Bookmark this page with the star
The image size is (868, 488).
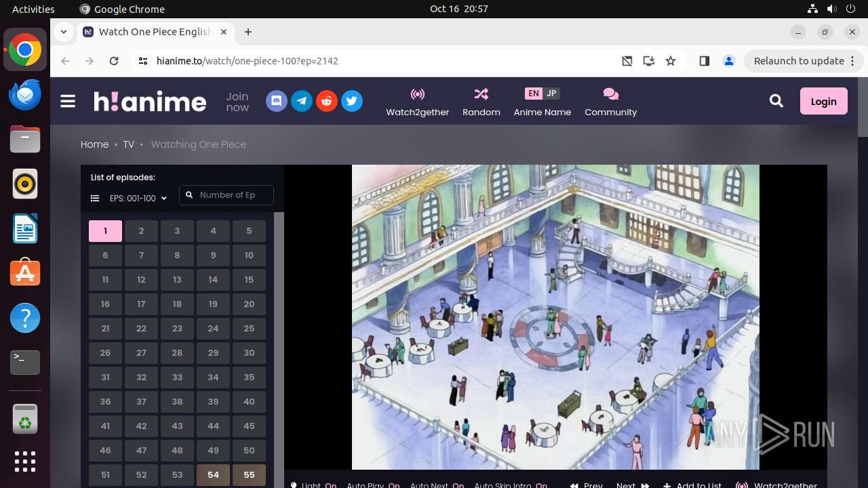pos(671,61)
